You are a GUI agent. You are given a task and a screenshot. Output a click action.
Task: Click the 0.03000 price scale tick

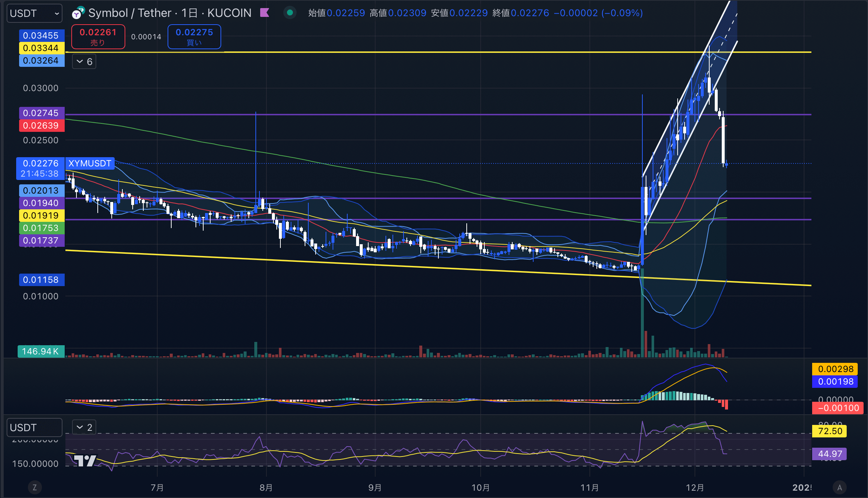[x=41, y=88]
